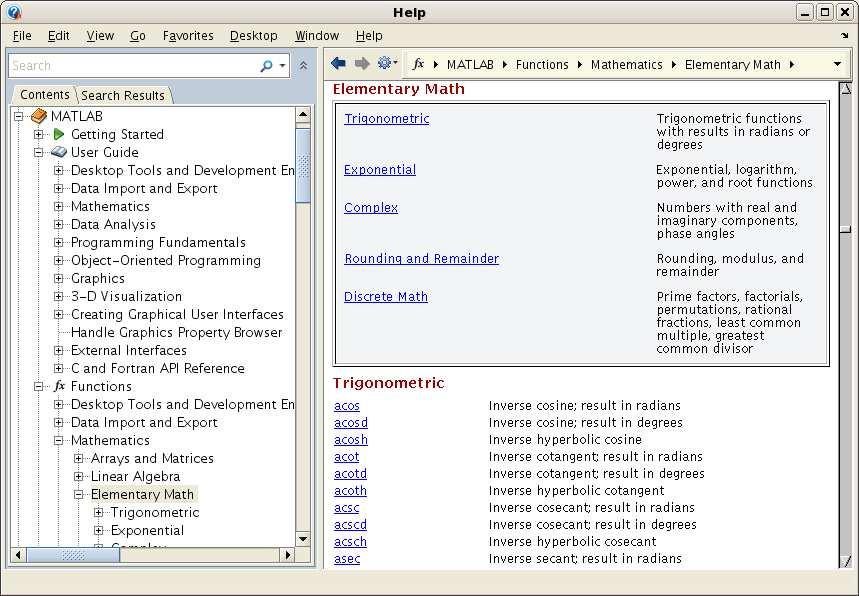Image resolution: width=859 pixels, height=596 pixels.
Task: Select External Interfaces in the contents tree
Action: click(129, 350)
